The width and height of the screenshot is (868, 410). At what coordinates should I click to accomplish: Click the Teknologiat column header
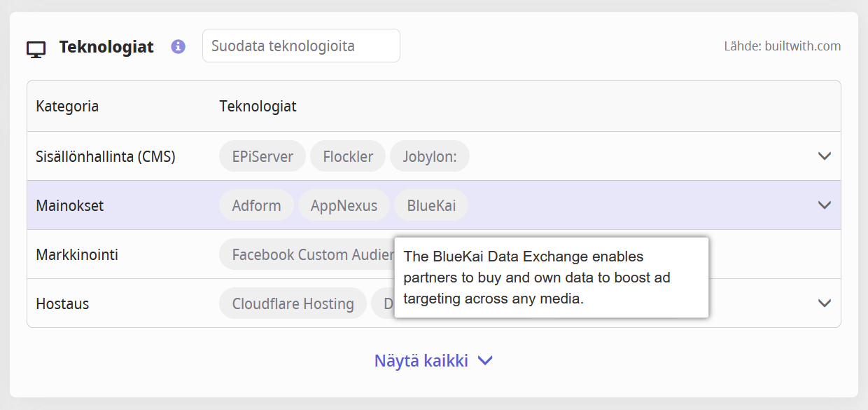[258, 107]
